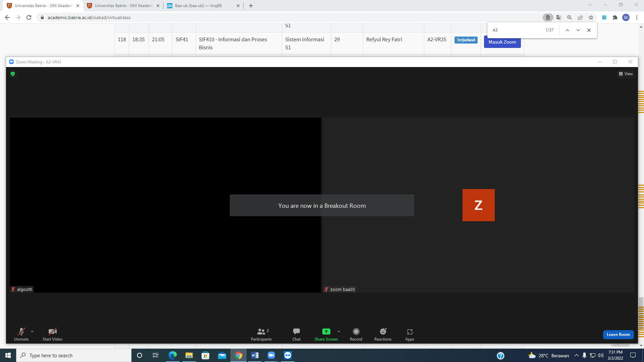
Task: Open Word from taskbar
Action: (x=255, y=355)
